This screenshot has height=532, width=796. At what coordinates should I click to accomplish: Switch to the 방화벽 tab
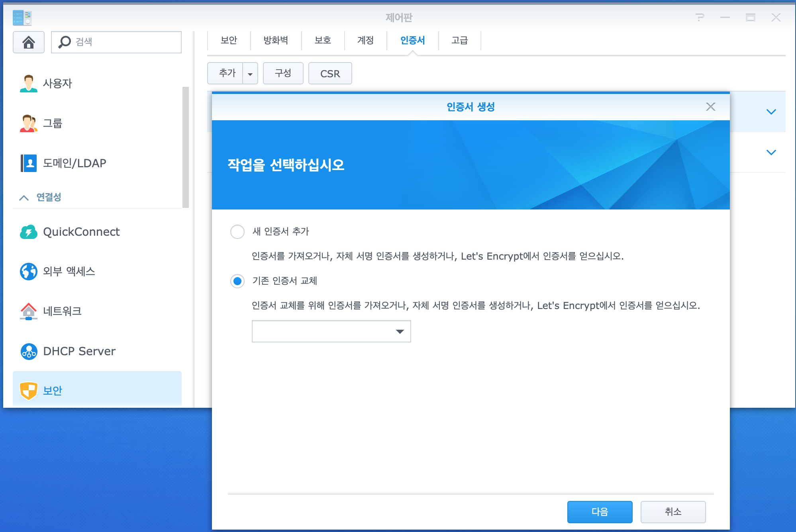coord(276,40)
